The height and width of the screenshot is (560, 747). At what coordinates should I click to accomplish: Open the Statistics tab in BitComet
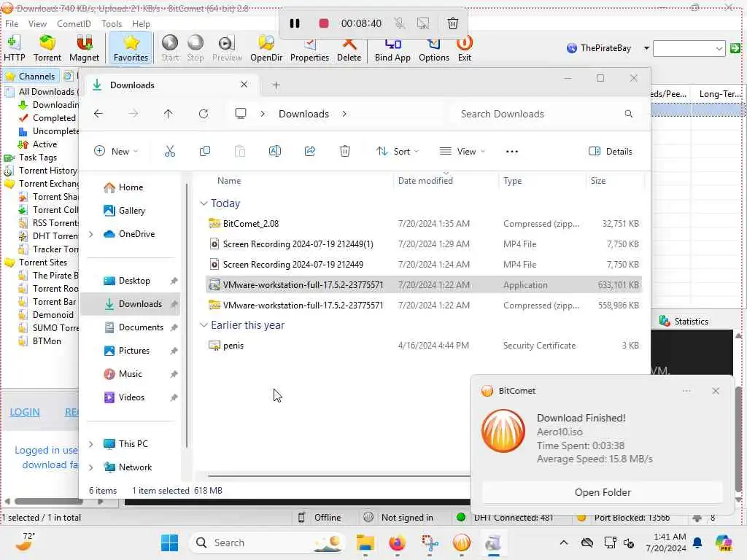pos(684,322)
